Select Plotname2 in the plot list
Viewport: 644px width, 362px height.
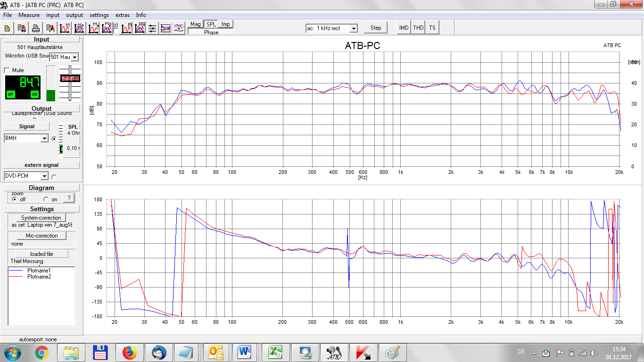point(39,277)
